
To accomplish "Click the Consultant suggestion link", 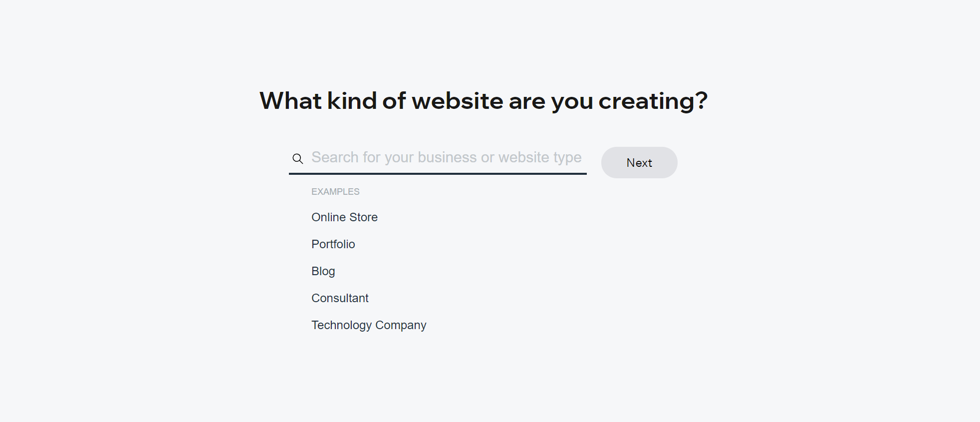I will pos(340,298).
